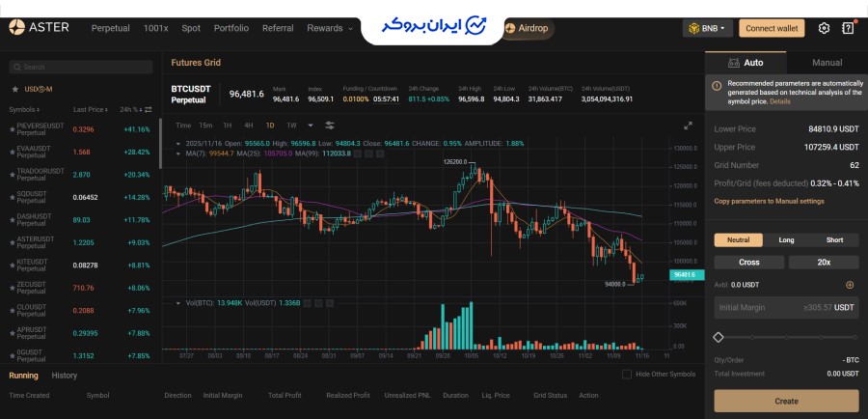This screenshot has height=419, width=868.
Task: Open chart indicator settings sliders icon
Action: [330, 126]
